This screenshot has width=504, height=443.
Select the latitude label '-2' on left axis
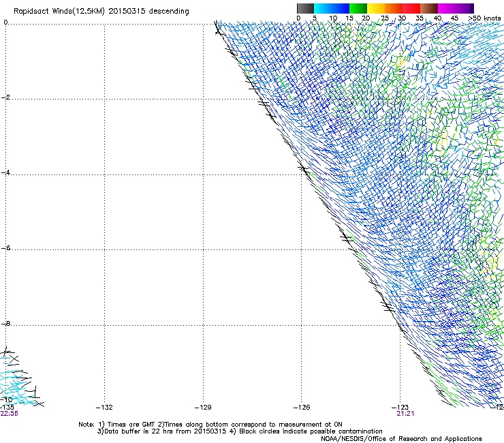(x=5, y=97)
